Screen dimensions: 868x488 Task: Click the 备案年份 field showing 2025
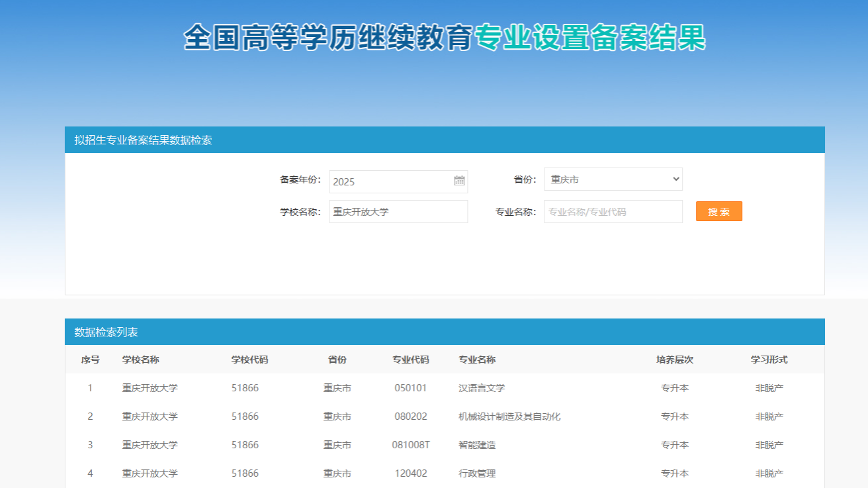(390, 181)
